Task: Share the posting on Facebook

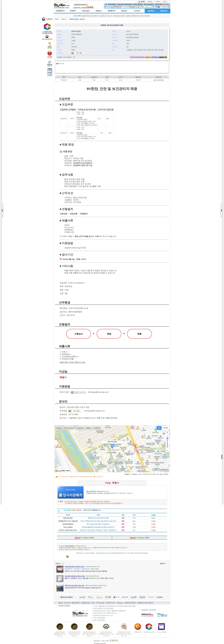Action: pos(163,57)
